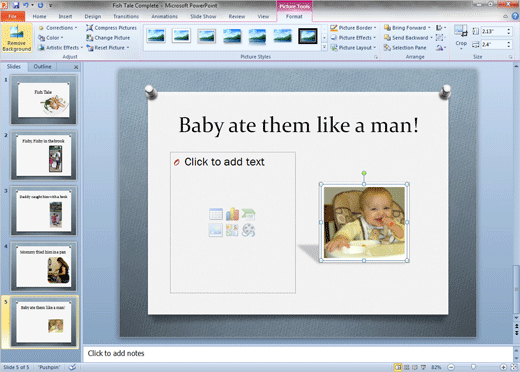This screenshot has width=520, height=372.
Task: Switch to the Design ribbon tab
Action: pyautogui.click(x=93, y=16)
